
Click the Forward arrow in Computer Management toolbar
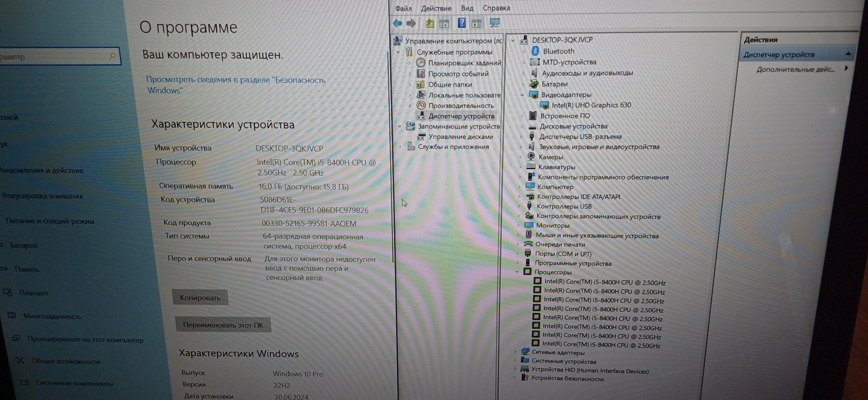tap(411, 23)
